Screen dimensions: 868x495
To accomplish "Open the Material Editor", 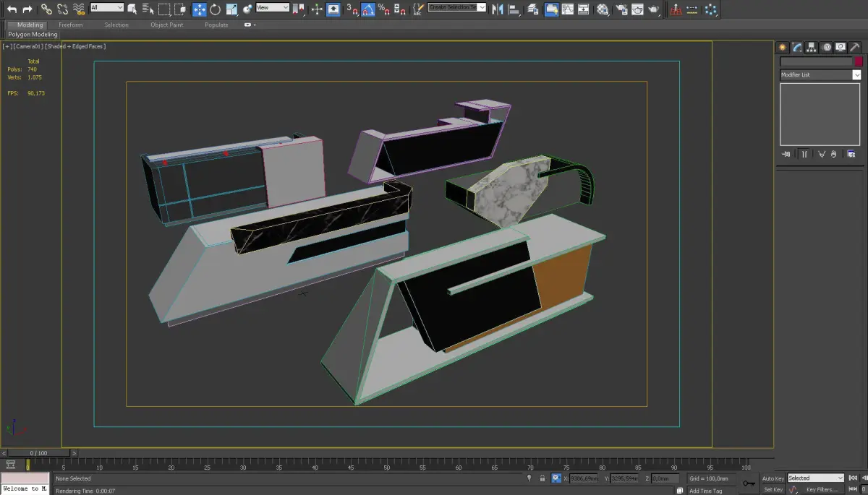I will 603,9.
